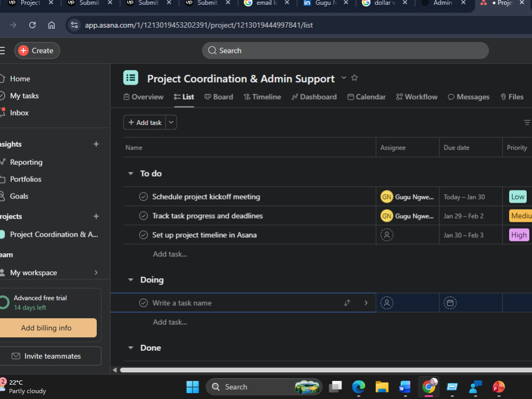Viewport: 532px width, 399px height.
Task: Click the subtask icon in new task row
Action: 347,303
